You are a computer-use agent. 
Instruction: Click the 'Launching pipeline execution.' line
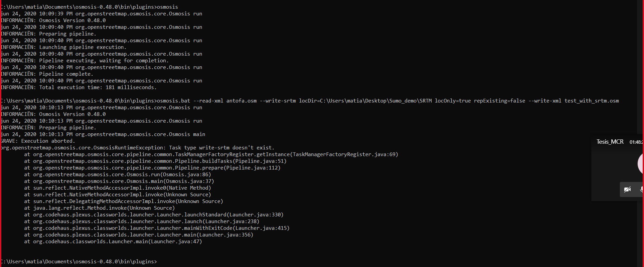pyautogui.click(x=83, y=47)
